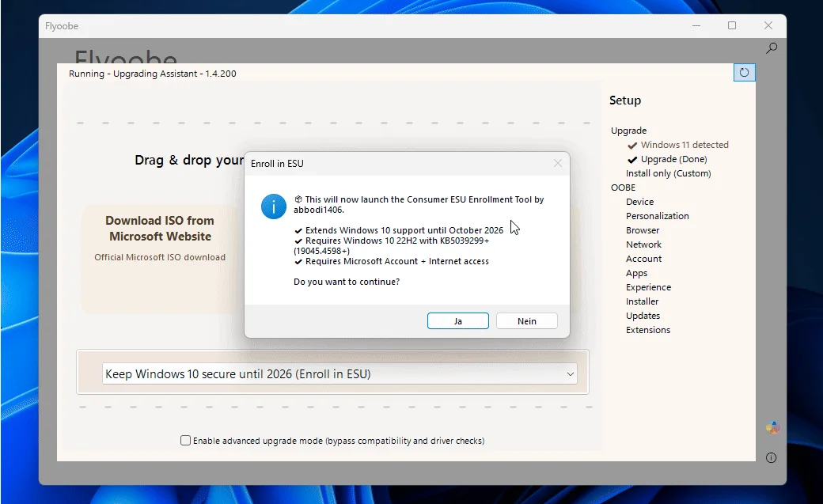Click 'Running - Upgrading Assistant - 1.4.200' text
The height and width of the screenshot is (504, 823).
pyautogui.click(x=152, y=74)
